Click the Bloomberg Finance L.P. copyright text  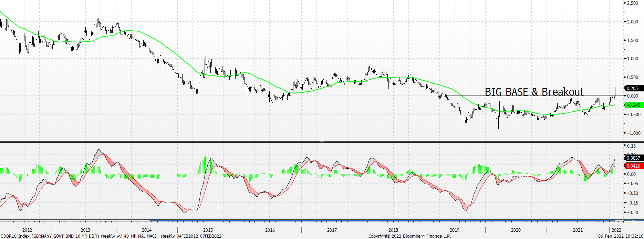[409, 236]
